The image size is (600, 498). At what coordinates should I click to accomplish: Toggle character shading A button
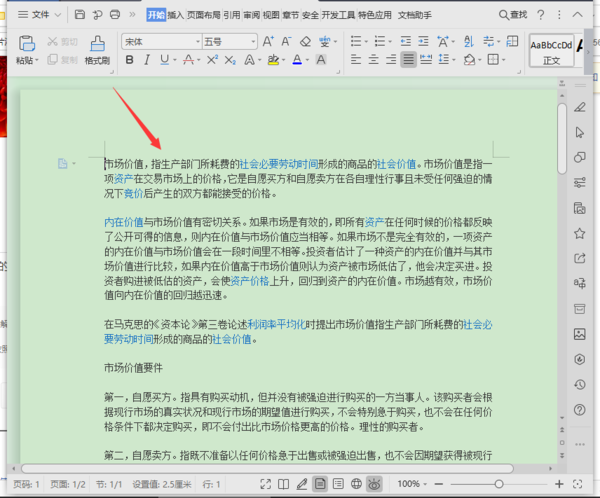pyautogui.click(x=321, y=60)
